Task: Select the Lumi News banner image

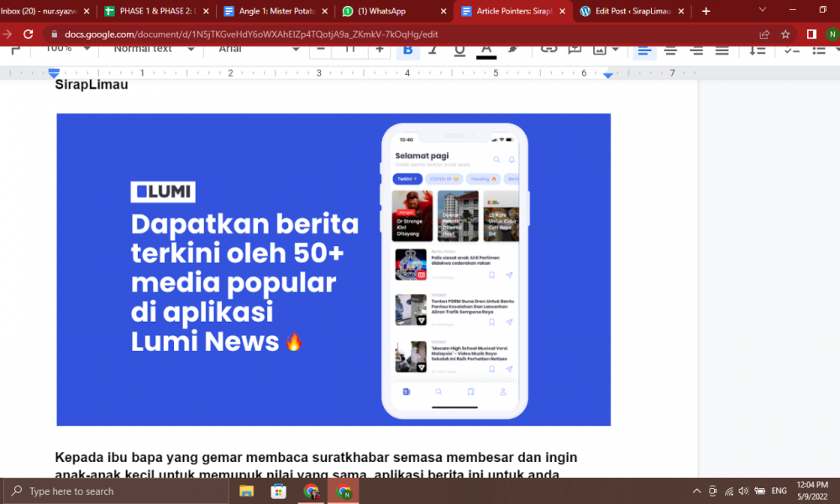Action: click(x=333, y=270)
